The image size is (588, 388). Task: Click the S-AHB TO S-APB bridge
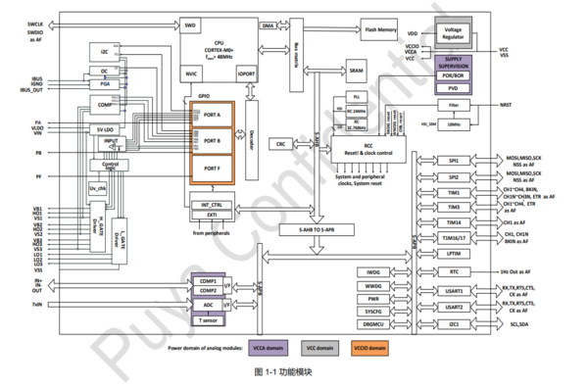[x=317, y=230]
